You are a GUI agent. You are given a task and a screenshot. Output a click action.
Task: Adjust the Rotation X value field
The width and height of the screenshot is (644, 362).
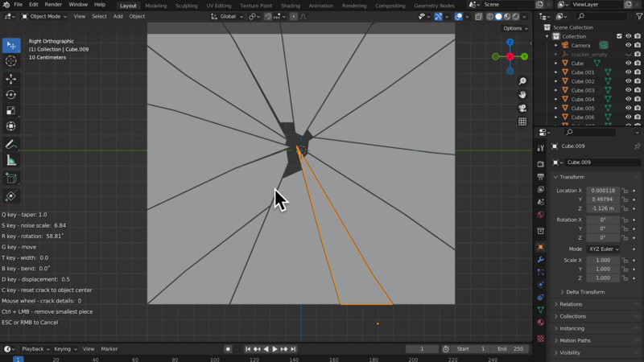coord(603,220)
